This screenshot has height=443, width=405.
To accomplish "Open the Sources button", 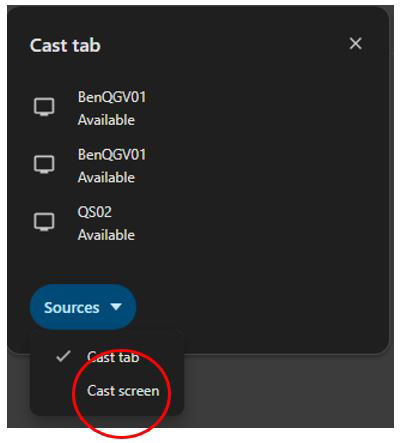I will pyautogui.click(x=83, y=307).
